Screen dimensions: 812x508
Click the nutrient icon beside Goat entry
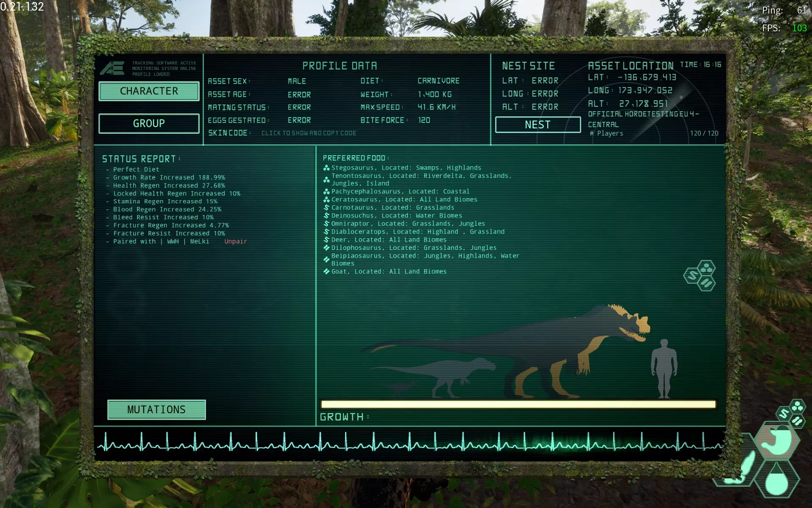click(x=326, y=272)
